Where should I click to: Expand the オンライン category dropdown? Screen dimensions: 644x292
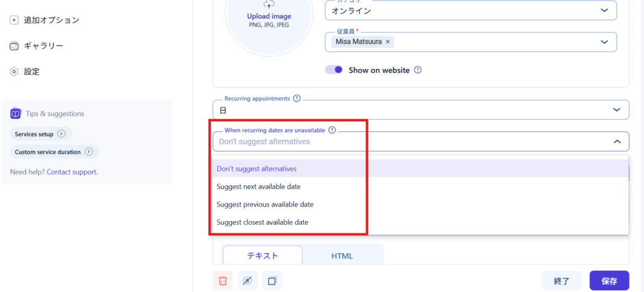(604, 11)
